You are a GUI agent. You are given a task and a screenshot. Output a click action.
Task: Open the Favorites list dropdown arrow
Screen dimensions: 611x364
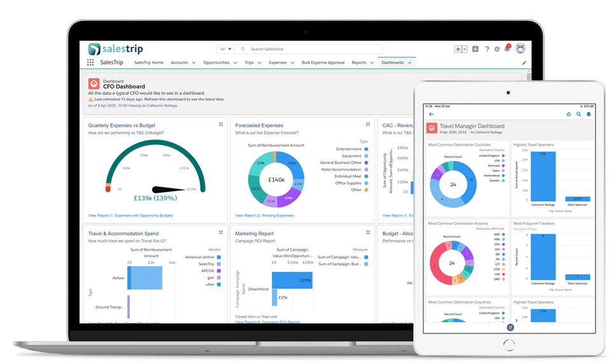[x=465, y=49]
